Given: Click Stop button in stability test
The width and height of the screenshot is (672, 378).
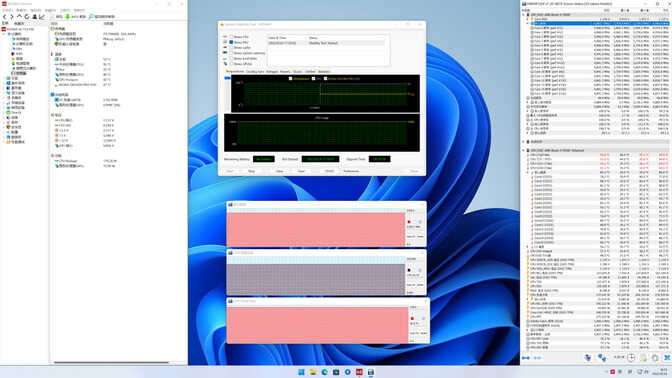Looking at the screenshot, I should point(252,171).
